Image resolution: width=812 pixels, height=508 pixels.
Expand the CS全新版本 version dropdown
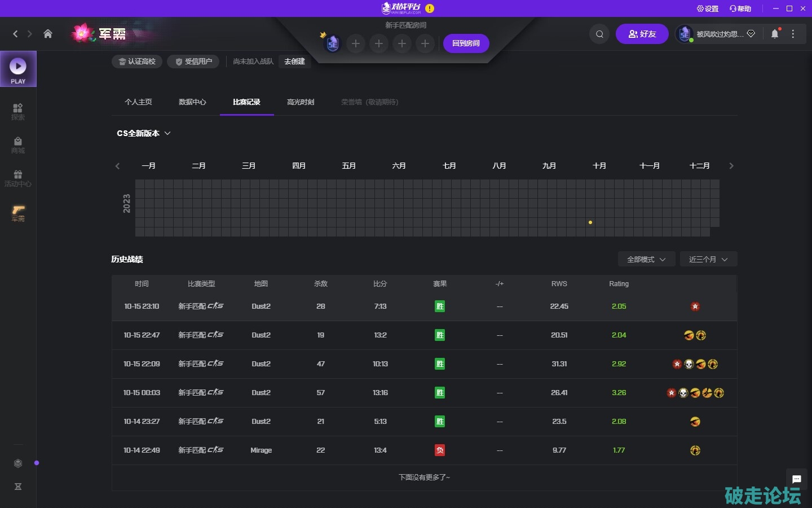144,133
